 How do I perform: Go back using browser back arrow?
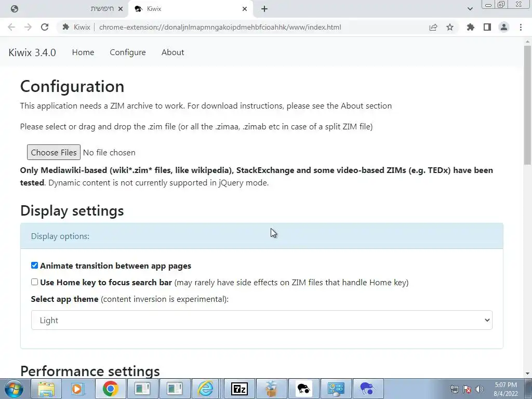(x=11, y=27)
